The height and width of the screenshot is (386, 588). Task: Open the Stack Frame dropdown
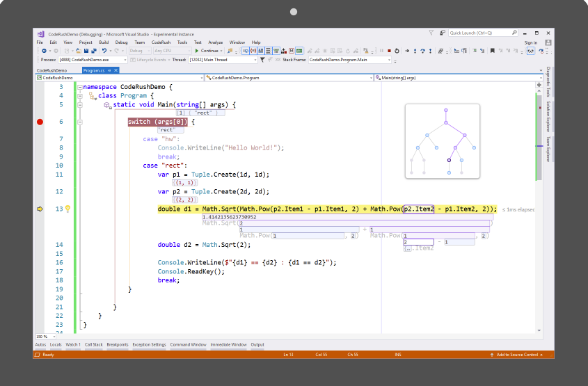(x=350, y=60)
